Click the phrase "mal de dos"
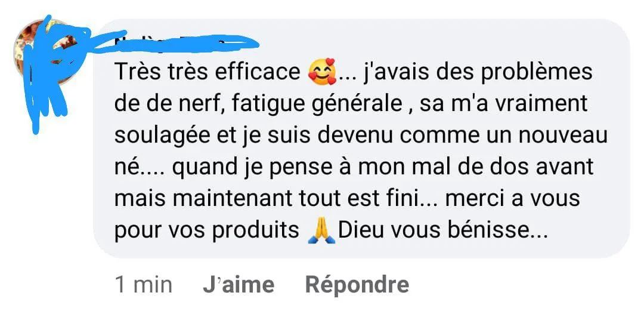This screenshot has width=644, height=317. [429, 167]
